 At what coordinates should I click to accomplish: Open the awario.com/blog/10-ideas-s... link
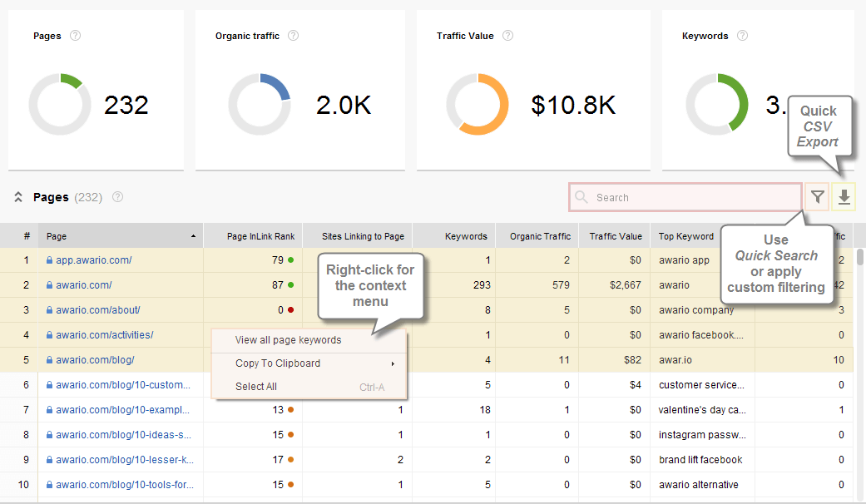tap(123, 435)
